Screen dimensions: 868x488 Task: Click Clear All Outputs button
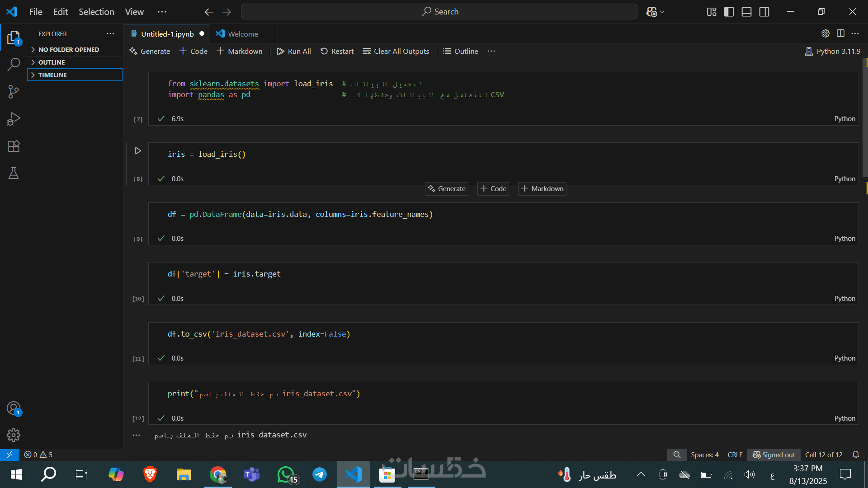[x=396, y=52]
